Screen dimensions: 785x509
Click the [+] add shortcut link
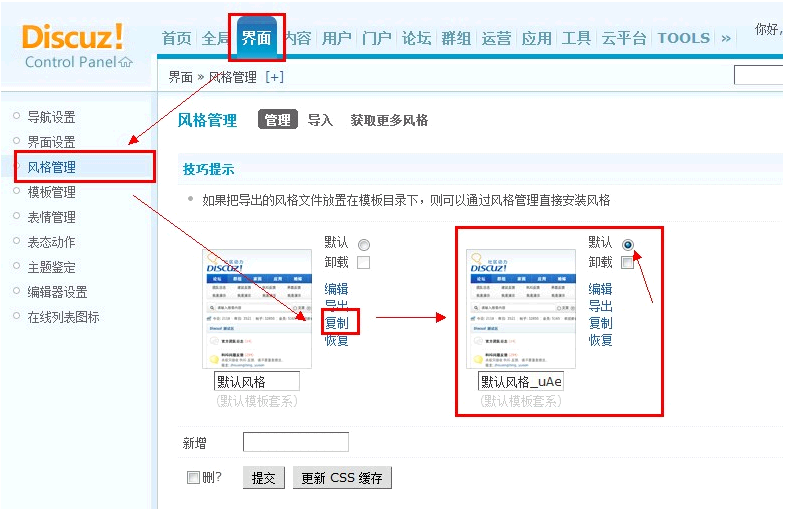[274, 77]
